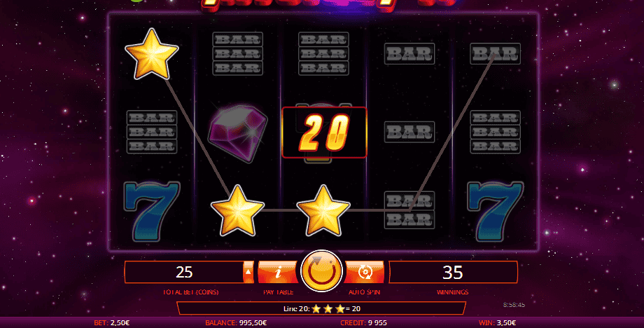Click the total bet coins field showing 25
This screenshot has width=644, height=328.
(x=184, y=272)
